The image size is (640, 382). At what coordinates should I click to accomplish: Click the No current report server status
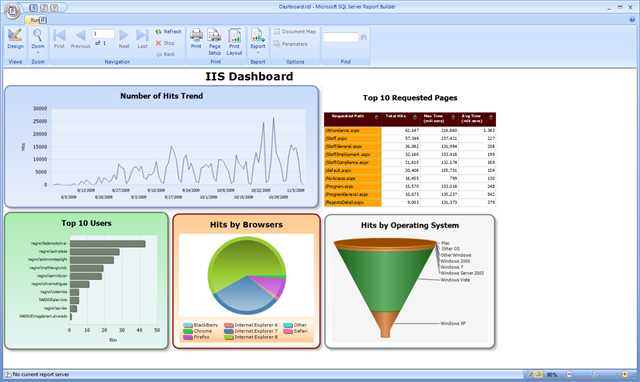click(40, 375)
